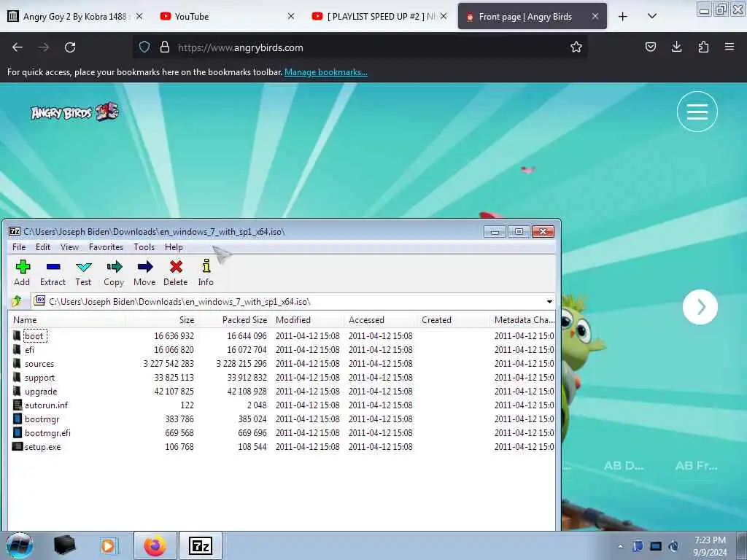Close the YouTube tab

[x=291, y=16]
